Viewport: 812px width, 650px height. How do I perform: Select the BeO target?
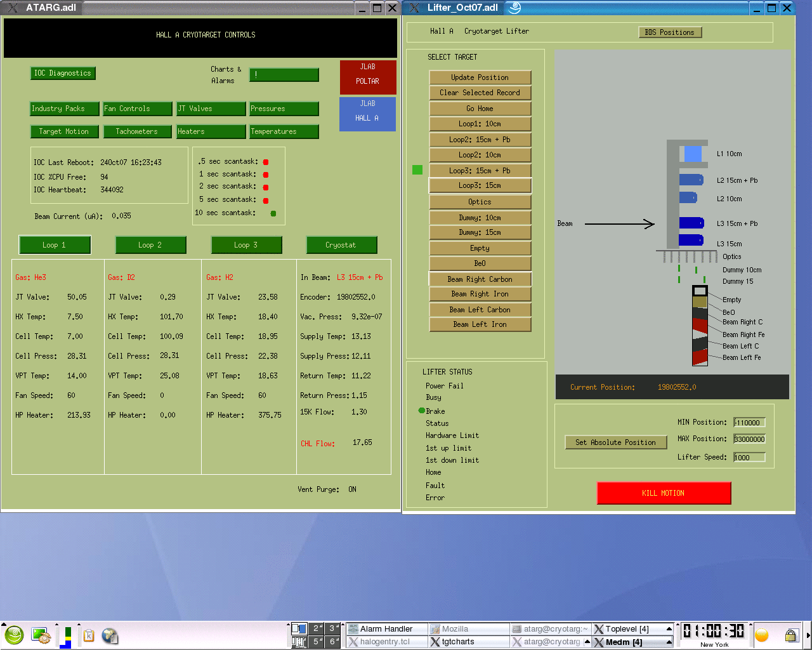(480, 263)
